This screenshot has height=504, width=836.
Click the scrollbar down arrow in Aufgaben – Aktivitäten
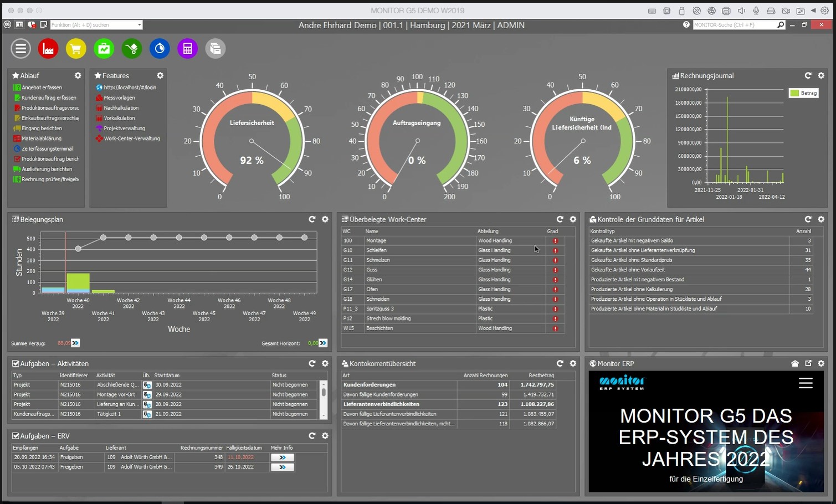[x=324, y=415]
